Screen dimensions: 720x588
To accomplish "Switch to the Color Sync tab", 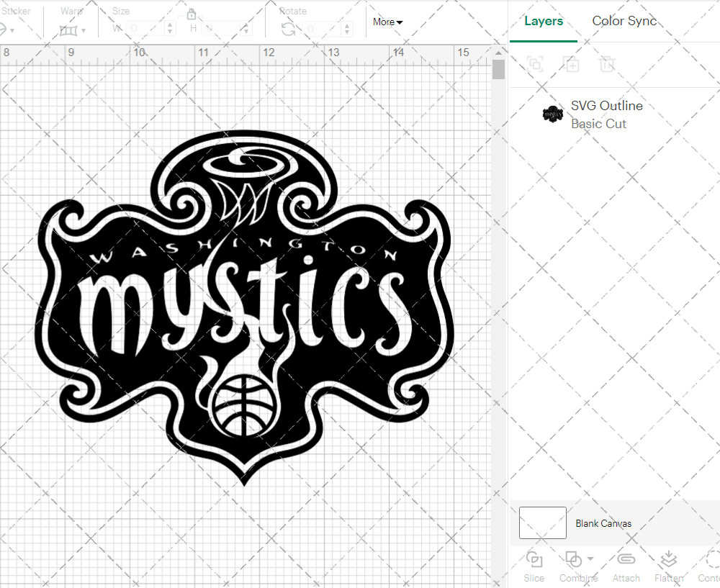I will tap(624, 21).
